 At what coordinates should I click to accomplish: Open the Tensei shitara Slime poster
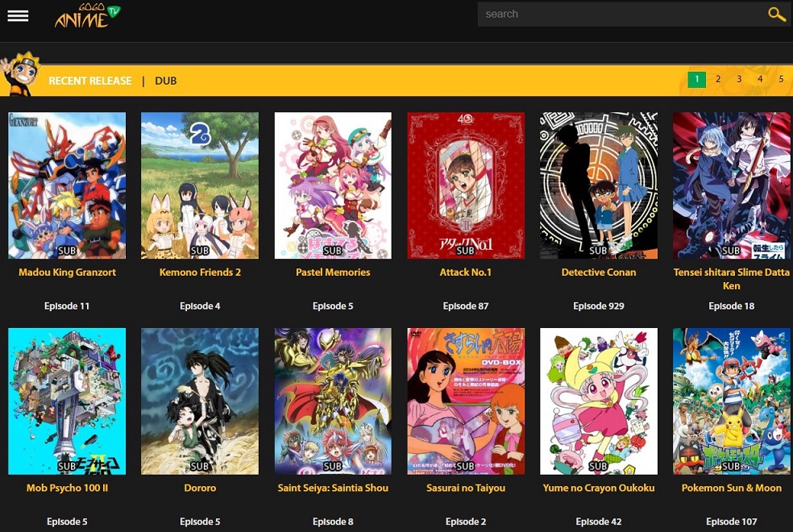click(731, 185)
